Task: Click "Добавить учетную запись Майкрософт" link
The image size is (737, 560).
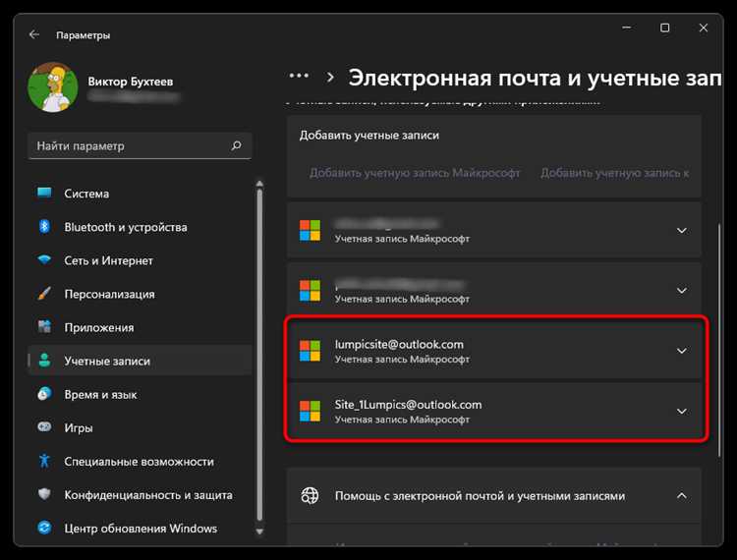Action: (x=415, y=173)
